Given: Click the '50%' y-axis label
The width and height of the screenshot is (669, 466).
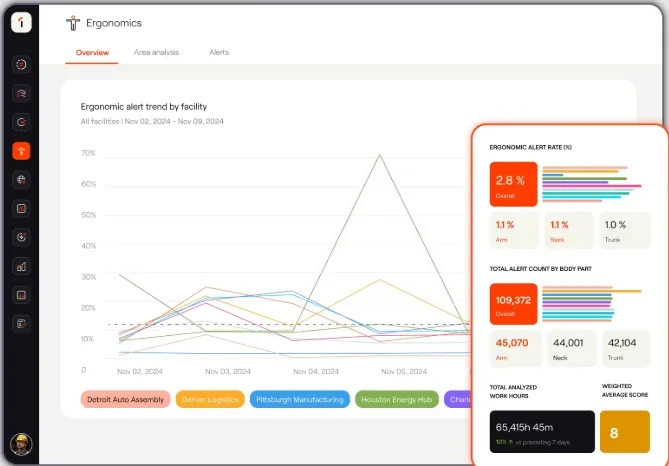Looking at the screenshot, I should coord(88,215).
